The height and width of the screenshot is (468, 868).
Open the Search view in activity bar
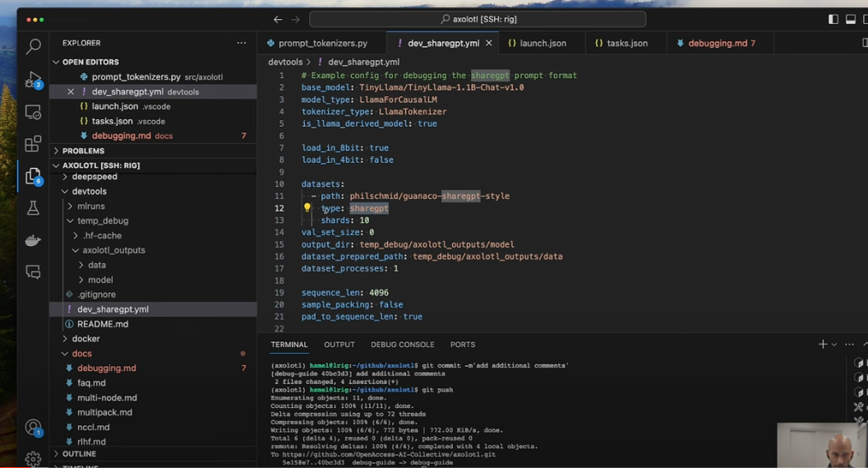click(x=33, y=47)
